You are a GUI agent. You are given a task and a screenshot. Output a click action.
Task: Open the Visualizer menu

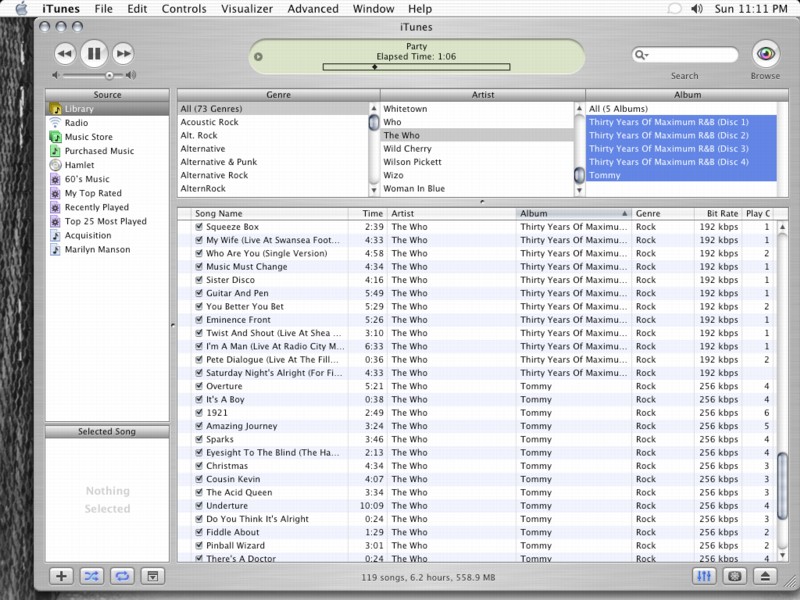(x=247, y=9)
